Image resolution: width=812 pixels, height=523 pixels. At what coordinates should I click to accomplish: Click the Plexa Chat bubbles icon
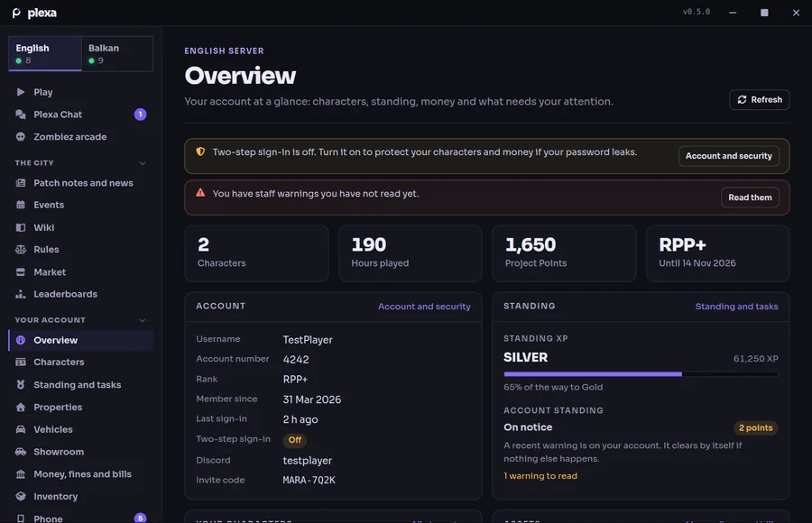click(x=21, y=115)
